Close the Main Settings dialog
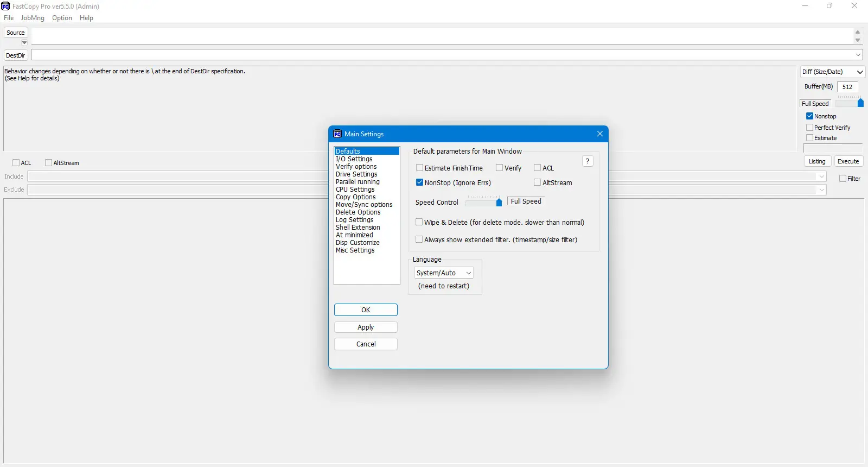This screenshot has height=467, width=868. (x=599, y=134)
